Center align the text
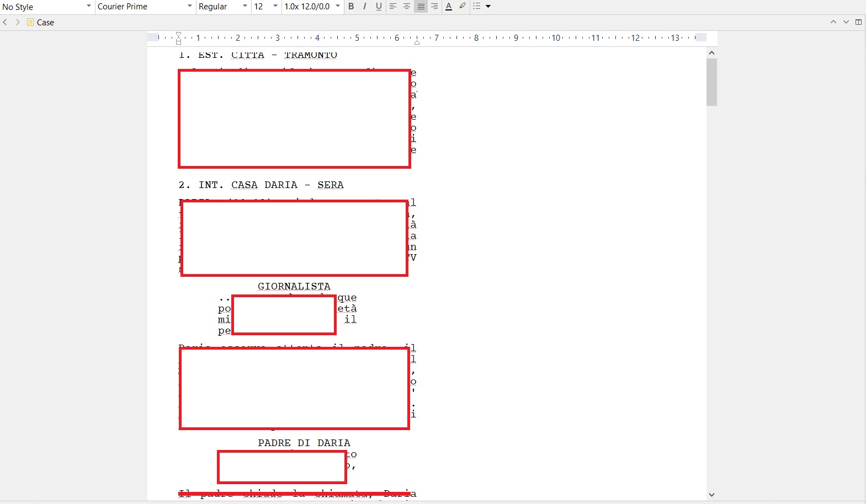Viewport: 866px width, 504px height. 407,7
